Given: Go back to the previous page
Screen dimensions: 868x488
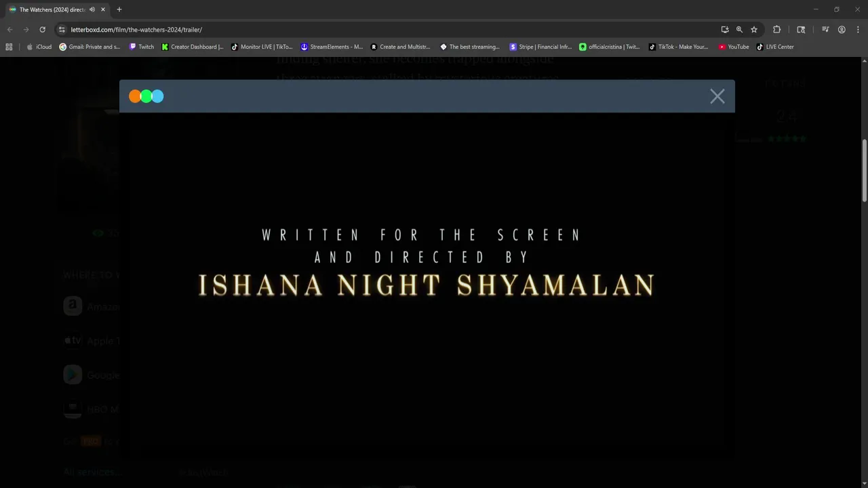Looking at the screenshot, I should pos(9,30).
